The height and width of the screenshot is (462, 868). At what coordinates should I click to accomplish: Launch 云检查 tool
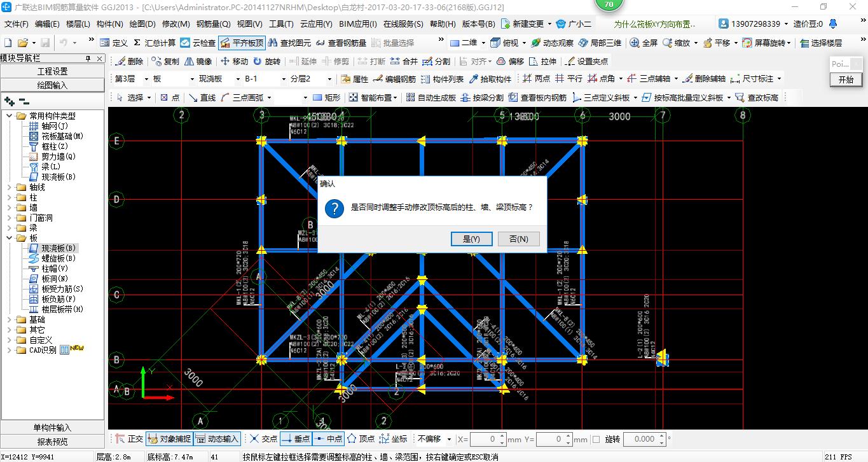click(x=198, y=43)
